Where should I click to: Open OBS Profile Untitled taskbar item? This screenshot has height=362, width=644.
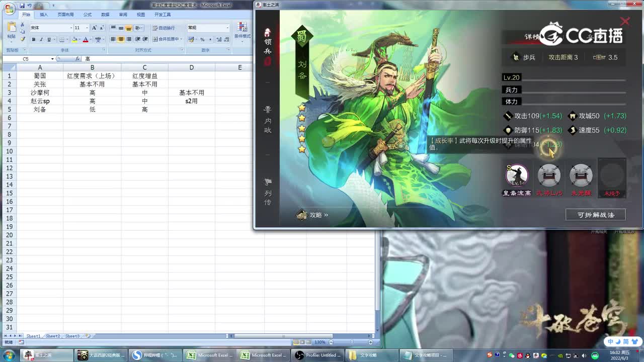point(318,355)
